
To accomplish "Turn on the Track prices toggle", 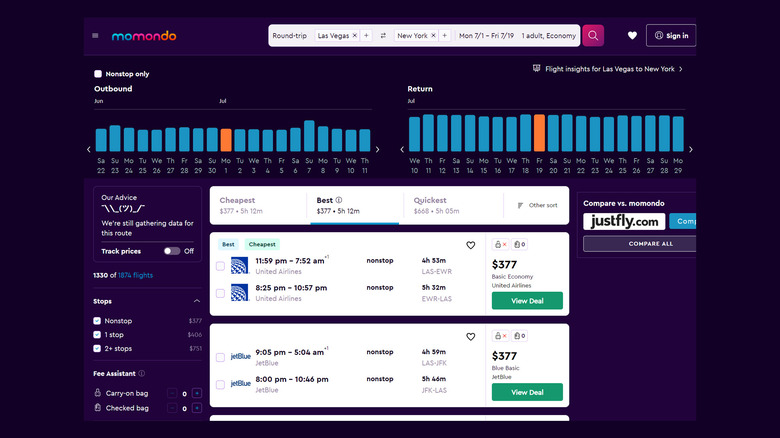I will (x=172, y=251).
